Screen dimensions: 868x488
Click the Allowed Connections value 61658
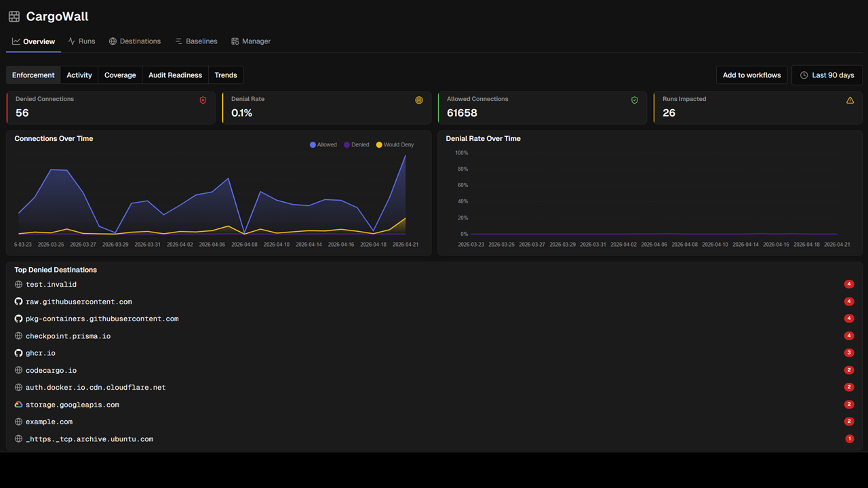[462, 113]
